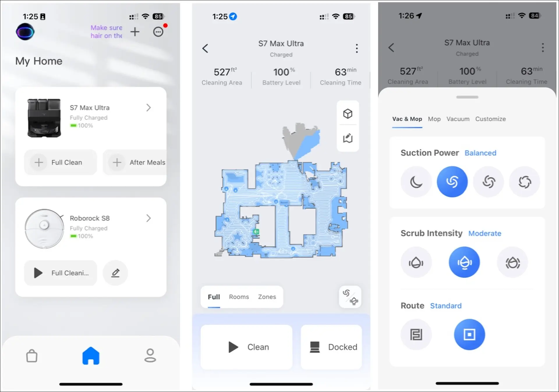Open Rooms cleaning selection view
The height and width of the screenshot is (392, 559).
(239, 296)
